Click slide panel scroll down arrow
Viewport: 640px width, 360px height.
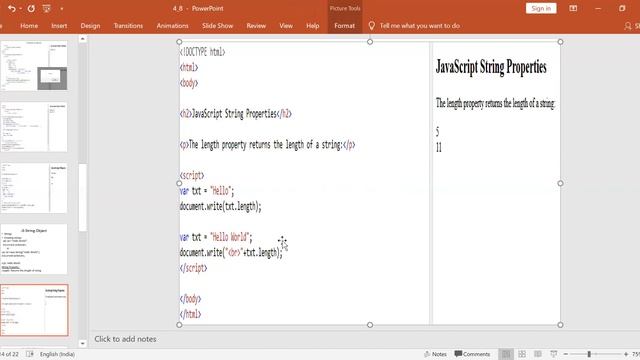click(82, 343)
